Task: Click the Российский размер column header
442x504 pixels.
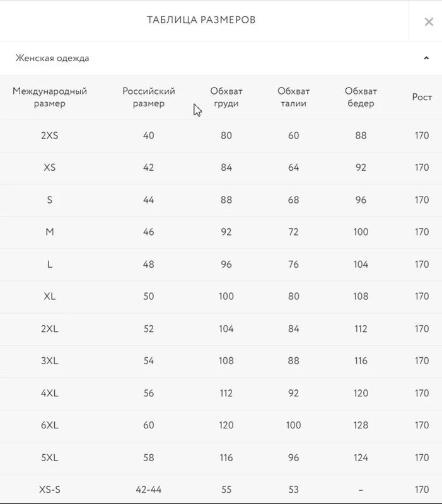Action: (149, 97)
